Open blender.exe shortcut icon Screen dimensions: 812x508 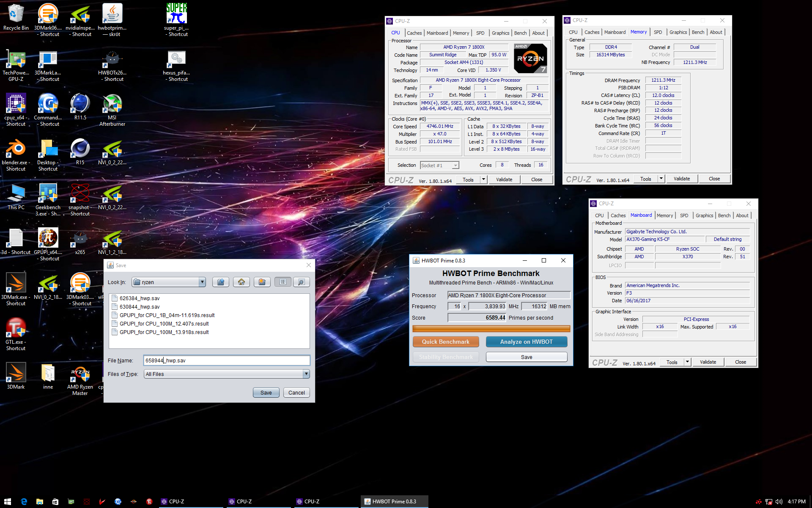[x=16, y=155]
